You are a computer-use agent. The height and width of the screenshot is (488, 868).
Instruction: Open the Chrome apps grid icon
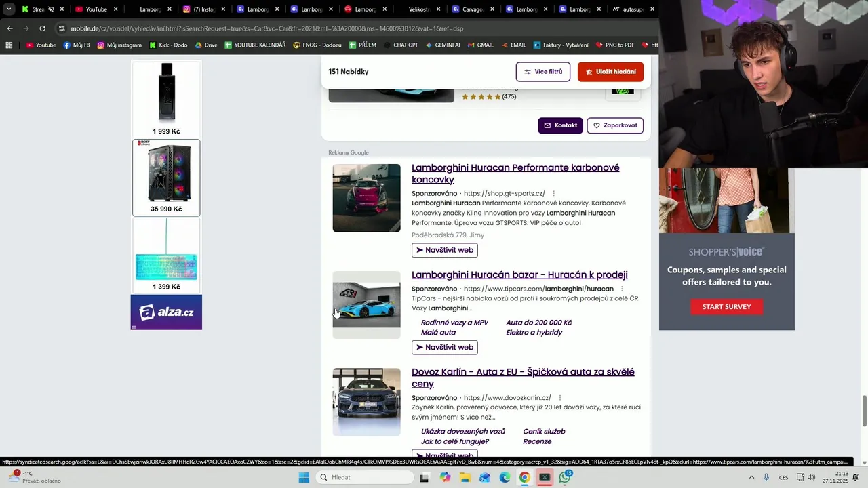(x=9, y=45)
